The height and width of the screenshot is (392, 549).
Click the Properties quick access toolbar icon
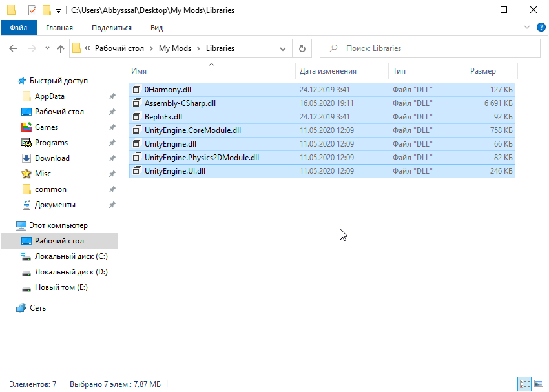[32, 10]
